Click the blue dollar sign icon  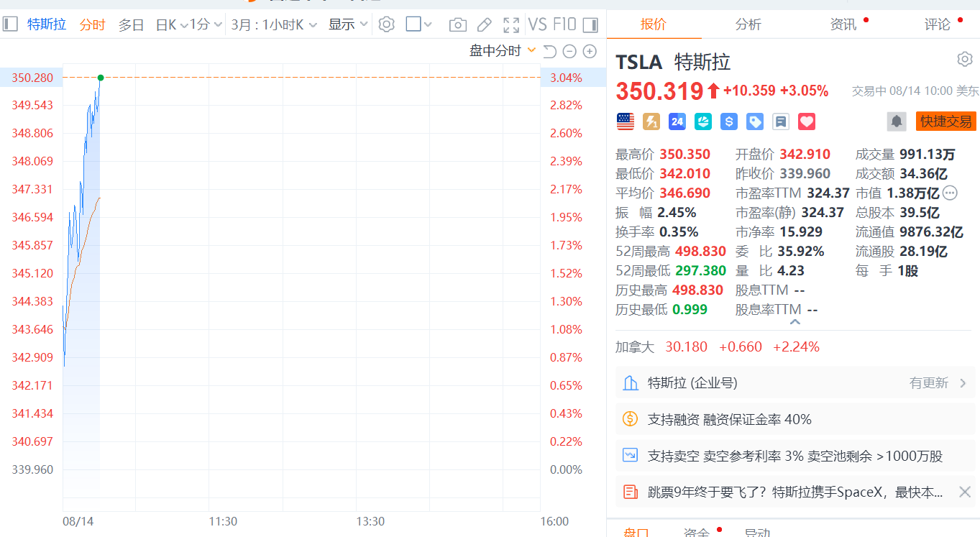coord(729,121)
